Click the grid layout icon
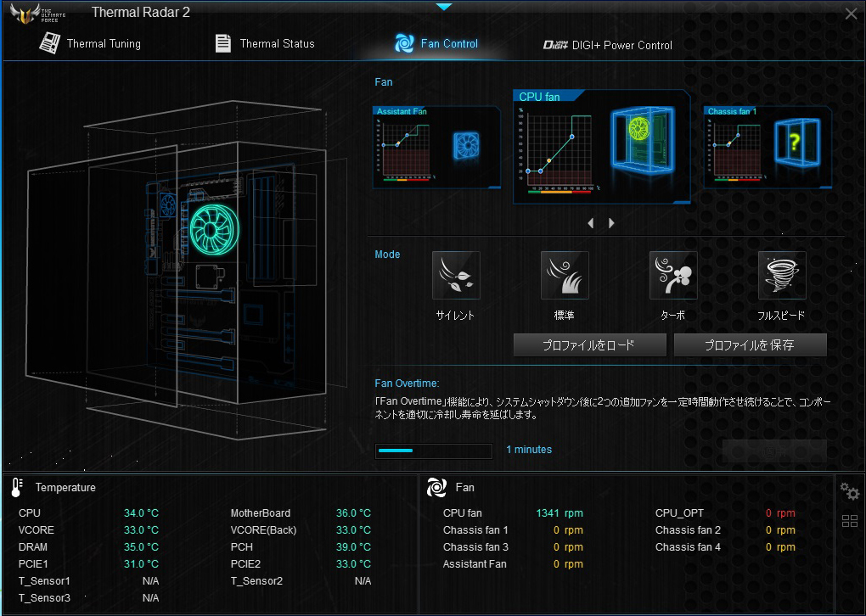Viewport: 866px width, 616px height. coord(849,520)
